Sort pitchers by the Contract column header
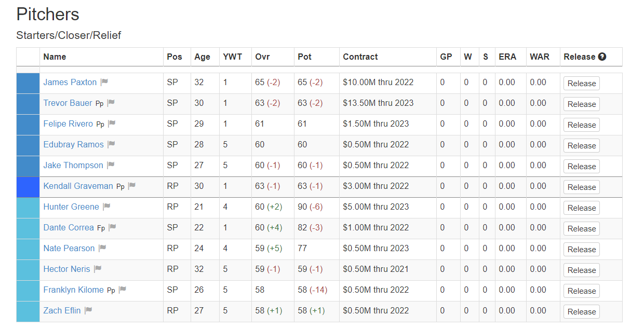This screenshot has width=644, height=329. tap(360, 57)
